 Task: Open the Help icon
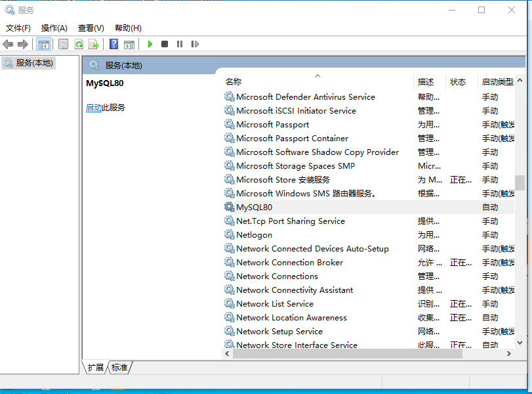pyautogui.click(x=112, y=44)
